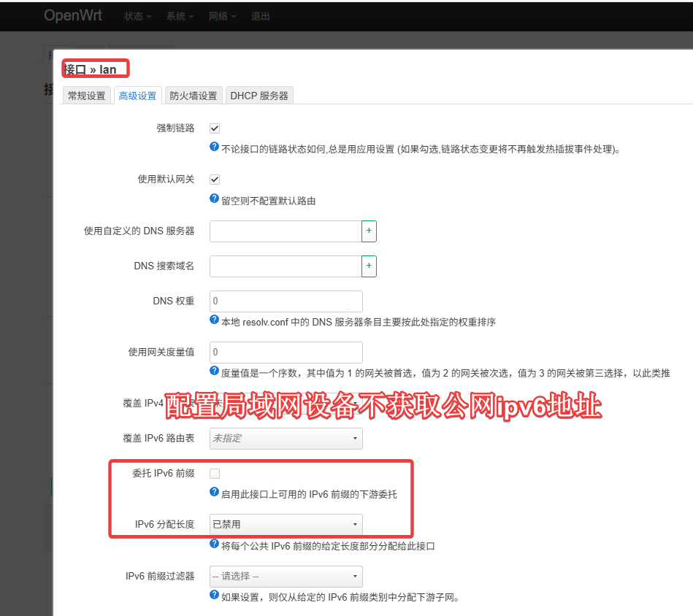Click help icon under 使用网关跃点 field
Viewport: 693px width, 616px height.
pyautogui.click(x=215, y=371)
